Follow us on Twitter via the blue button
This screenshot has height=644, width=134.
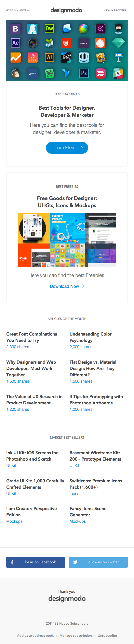(x=98, y=562)
